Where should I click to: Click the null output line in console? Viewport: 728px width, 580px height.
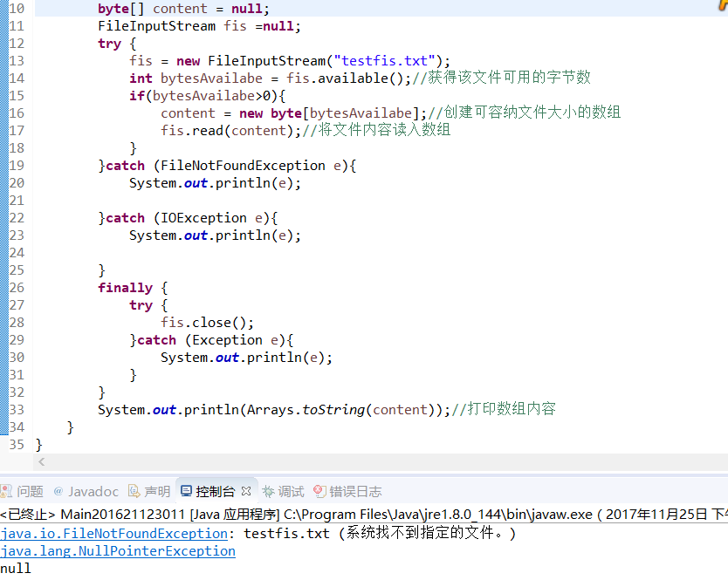pos(16,569)
